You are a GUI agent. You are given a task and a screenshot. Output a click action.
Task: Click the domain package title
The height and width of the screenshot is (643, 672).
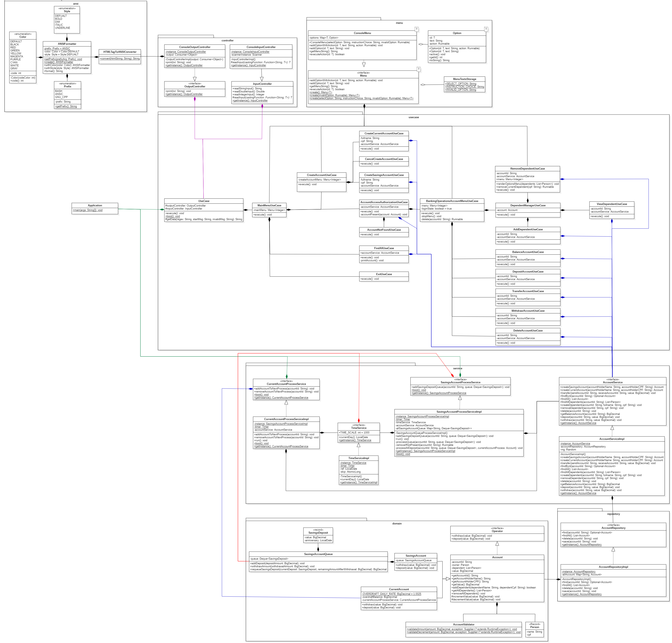click(x=397, y=523)
